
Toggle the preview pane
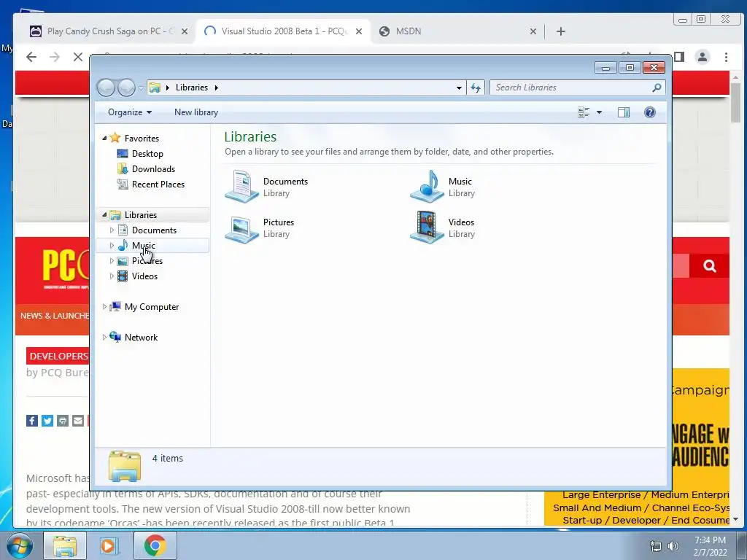pyautogui.click(x=624, y=112)
